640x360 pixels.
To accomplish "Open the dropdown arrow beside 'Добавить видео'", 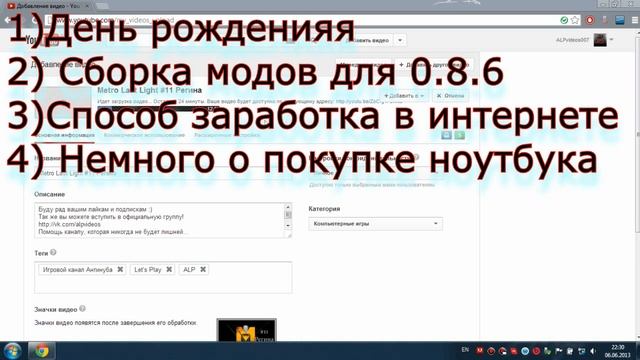I will tap(400, 40).
